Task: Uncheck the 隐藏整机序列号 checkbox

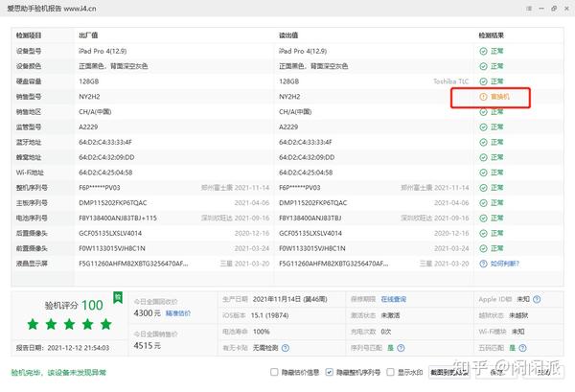Action: 329,372
